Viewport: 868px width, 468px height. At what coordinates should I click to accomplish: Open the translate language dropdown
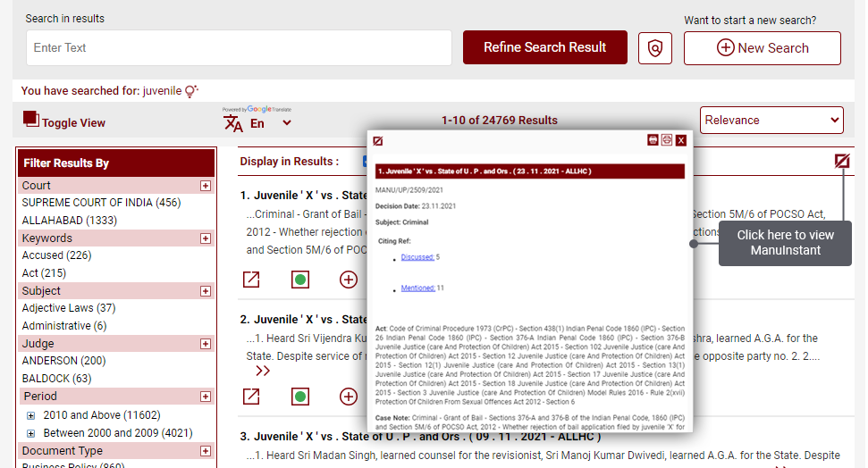(286, 123)
